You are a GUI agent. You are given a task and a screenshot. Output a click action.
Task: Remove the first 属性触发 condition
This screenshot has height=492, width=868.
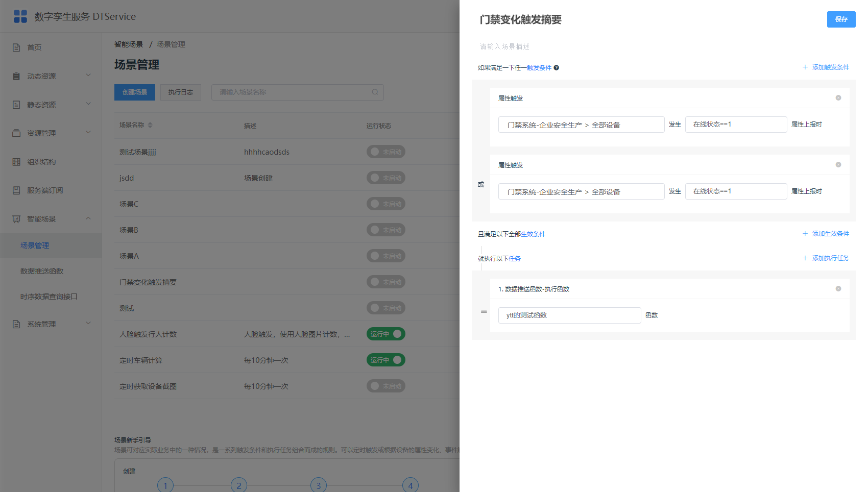click(838, 98)
